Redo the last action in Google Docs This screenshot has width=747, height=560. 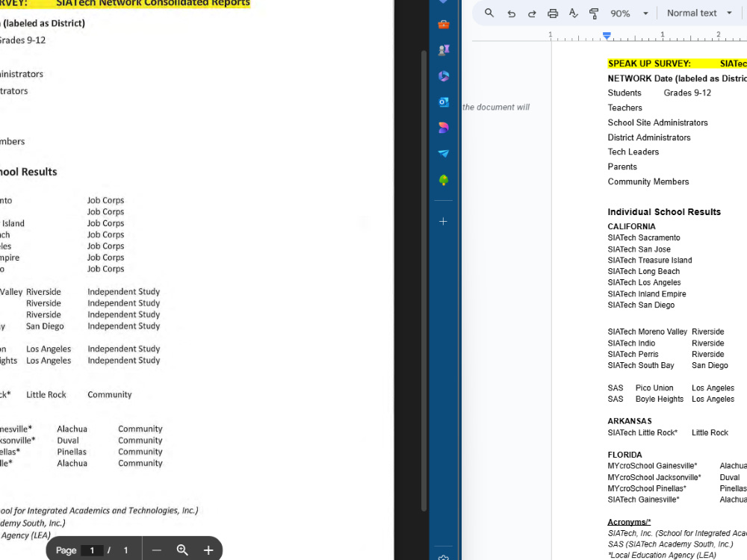(x=532, y=13)
